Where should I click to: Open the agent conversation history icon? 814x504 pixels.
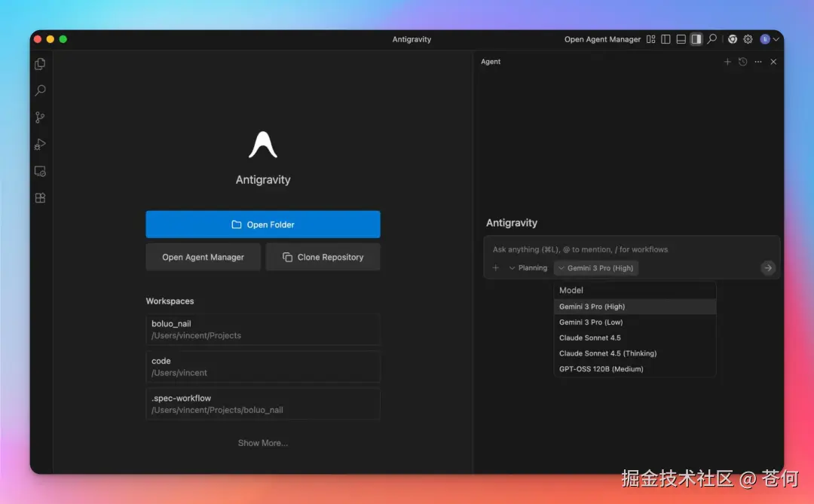743,62
